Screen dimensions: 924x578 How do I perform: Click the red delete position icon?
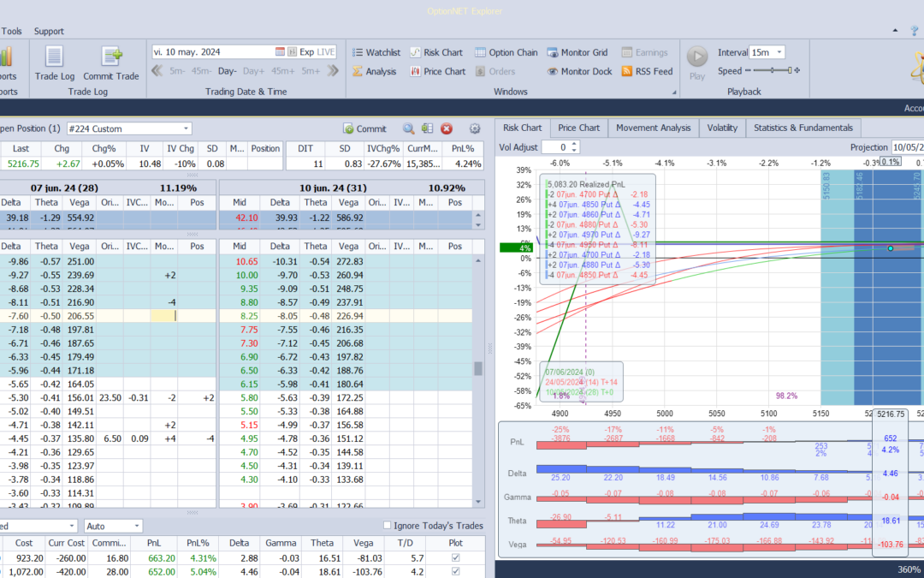pyautogui.click(x=446, y=128)
